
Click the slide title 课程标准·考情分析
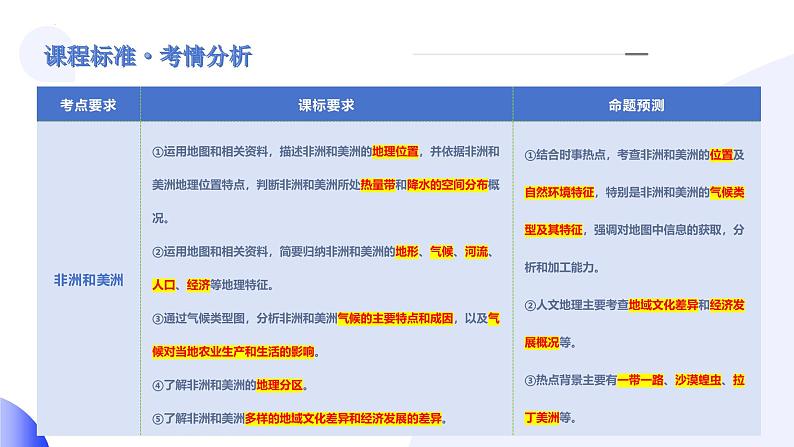[x=148, y=56]
